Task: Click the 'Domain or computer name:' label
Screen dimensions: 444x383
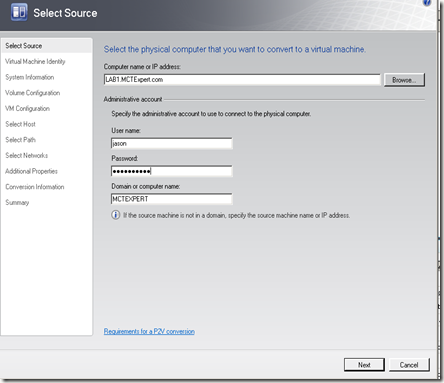Action: [x=146, y=186]
